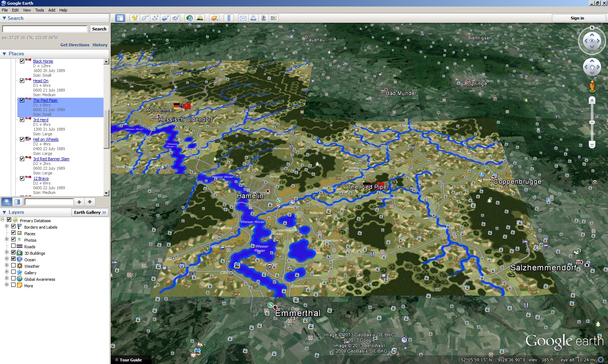Disable the 3D Buildings layer checkbox

[x=13, y=253]
